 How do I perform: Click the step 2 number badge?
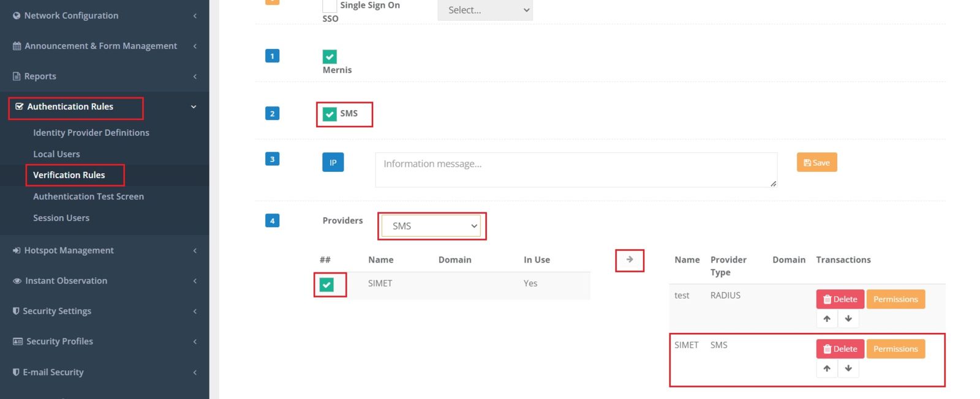pyautogui.click(x=272, y=113)
